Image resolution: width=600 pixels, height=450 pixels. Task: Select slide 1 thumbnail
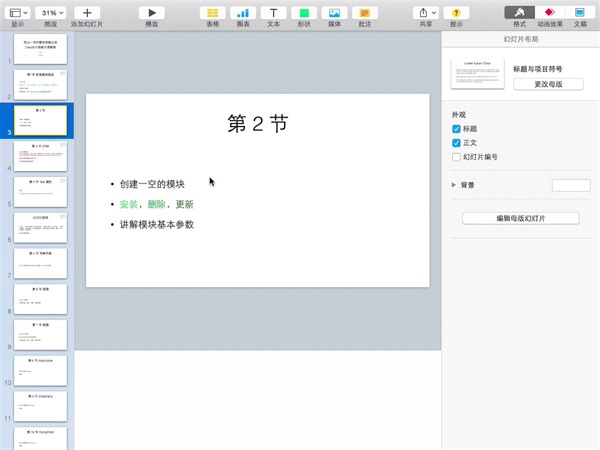click(41, 49)
